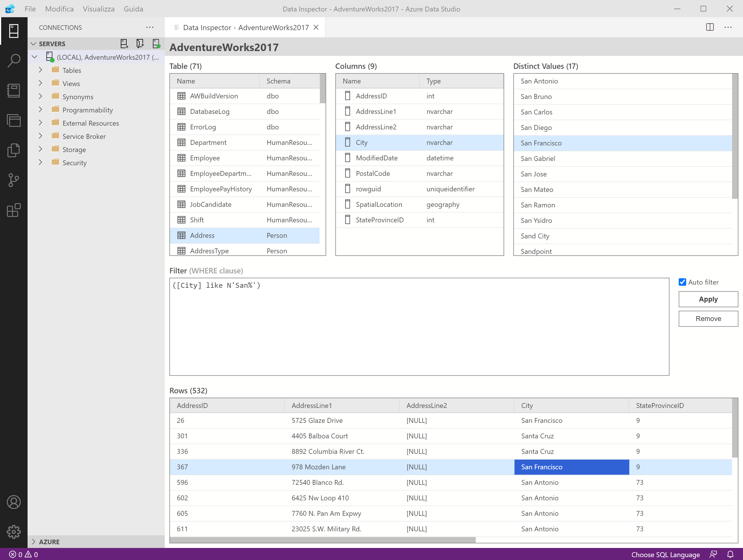The image size is (743, 560).
Task: Open the Accounts icon in sidebar
Action: [13, 502]
